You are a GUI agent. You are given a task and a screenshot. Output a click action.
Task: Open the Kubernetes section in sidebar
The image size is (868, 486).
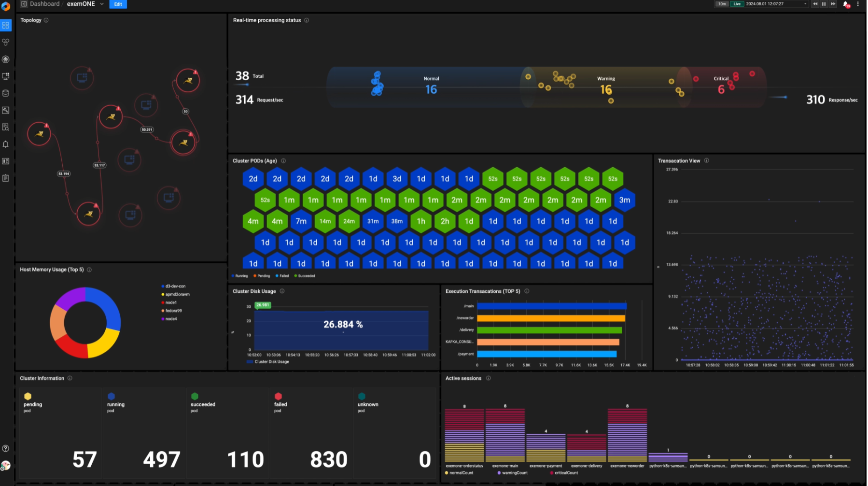(x=6, y=59)
